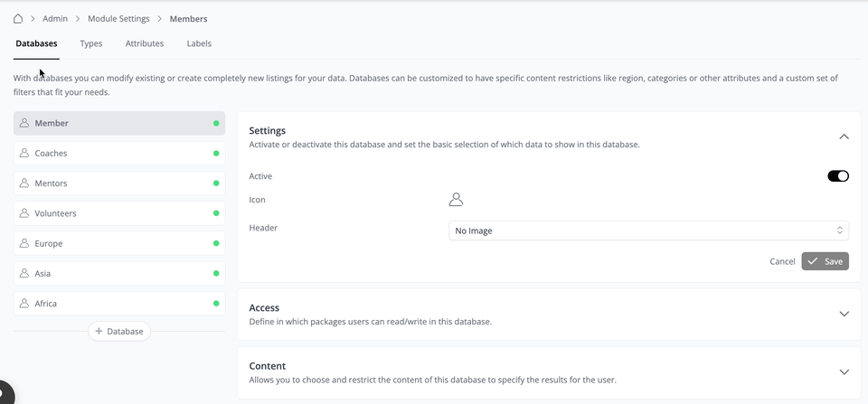Image resolution: width=868 pixels, height=404 pixels.
Task: Click the person icon beside Coaches
Action: 24,154
